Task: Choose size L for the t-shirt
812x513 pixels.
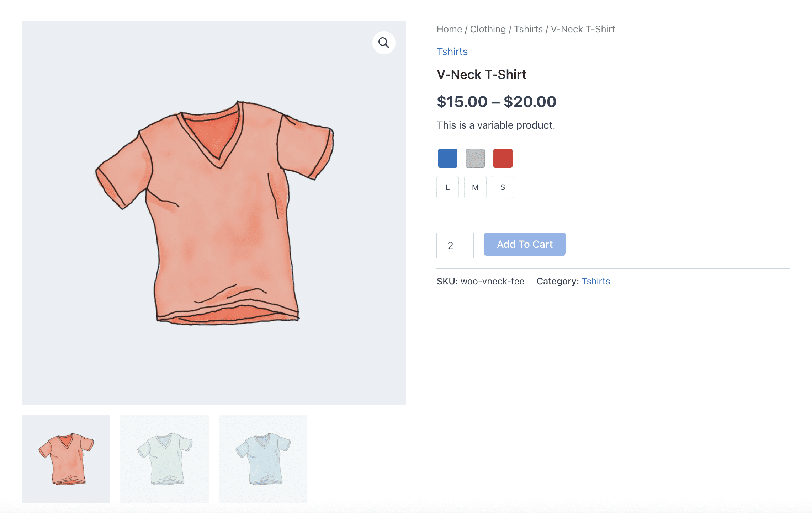Action: point(447,187)
